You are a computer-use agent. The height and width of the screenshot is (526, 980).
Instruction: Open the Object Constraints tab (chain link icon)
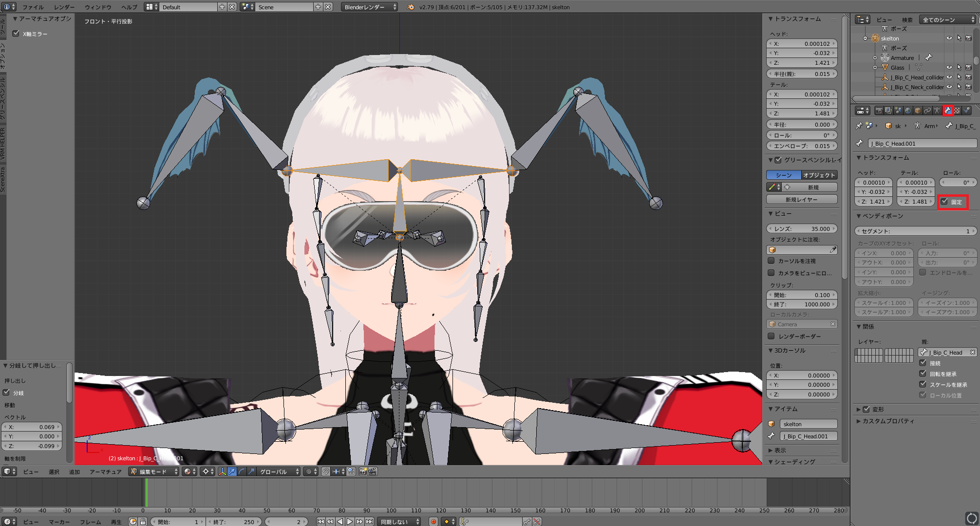pos(927,111)
